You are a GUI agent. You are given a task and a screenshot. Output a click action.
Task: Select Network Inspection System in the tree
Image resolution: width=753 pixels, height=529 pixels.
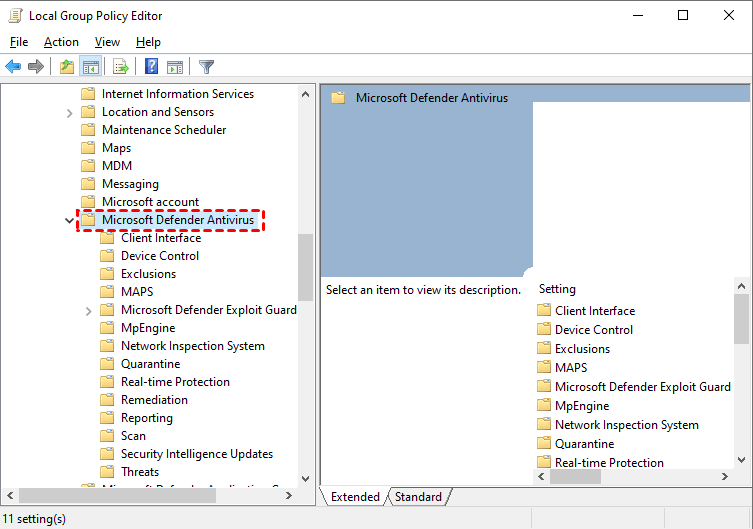193,346
